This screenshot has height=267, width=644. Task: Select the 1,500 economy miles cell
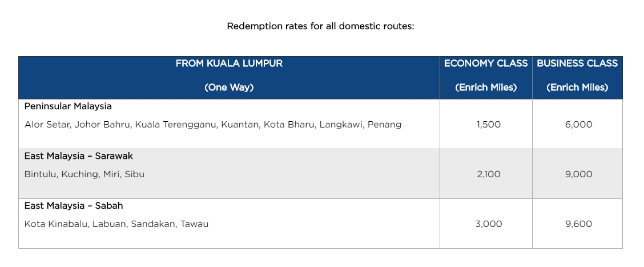pyautogui.click(x=488, y=125)
